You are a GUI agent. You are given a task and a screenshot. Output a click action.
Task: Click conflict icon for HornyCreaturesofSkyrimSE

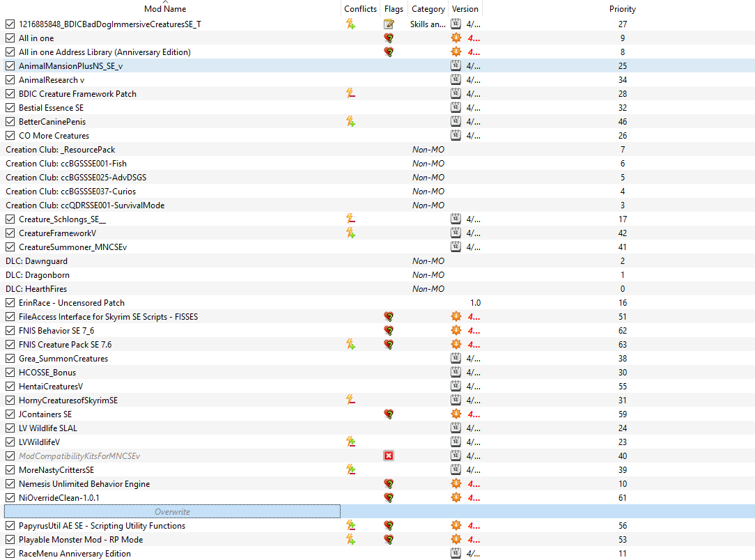click(x=350, y=400)
